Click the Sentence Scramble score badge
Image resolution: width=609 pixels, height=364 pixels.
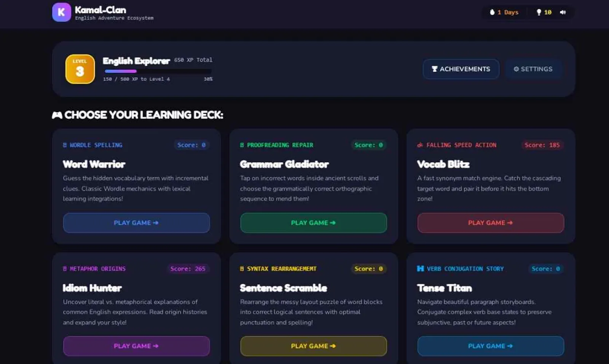tap(368, 269)
